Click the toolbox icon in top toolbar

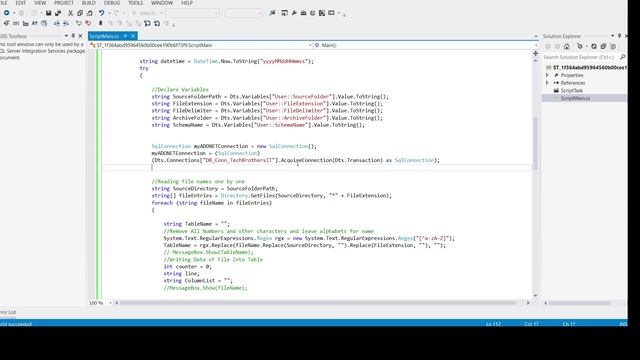(x=303, y=13)
